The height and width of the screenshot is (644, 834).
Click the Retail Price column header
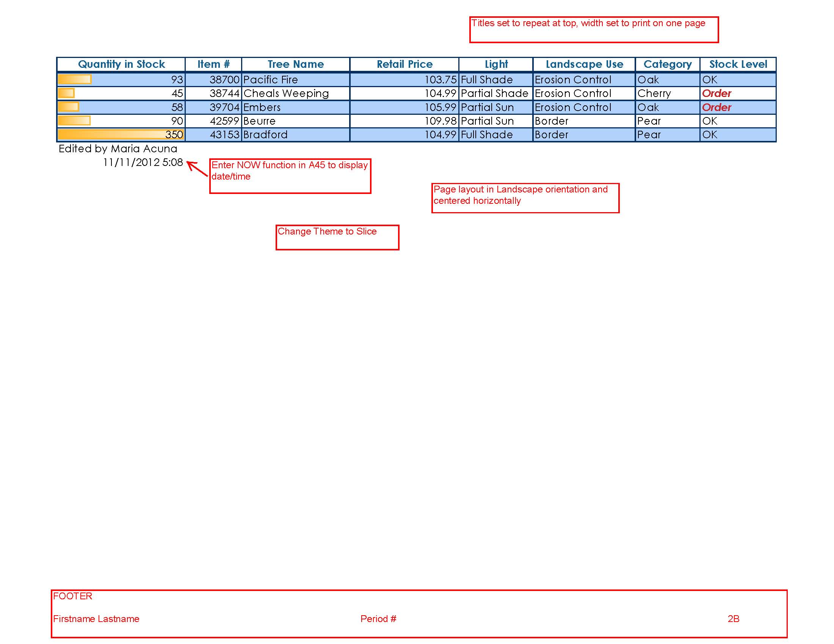(x=404, y=64)
